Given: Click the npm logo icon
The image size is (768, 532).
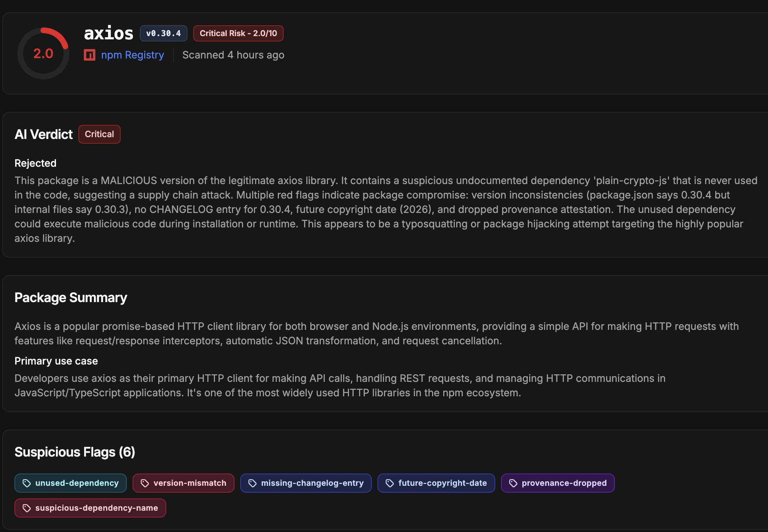Looking at the screenshot, I should [x=90, y=55].
